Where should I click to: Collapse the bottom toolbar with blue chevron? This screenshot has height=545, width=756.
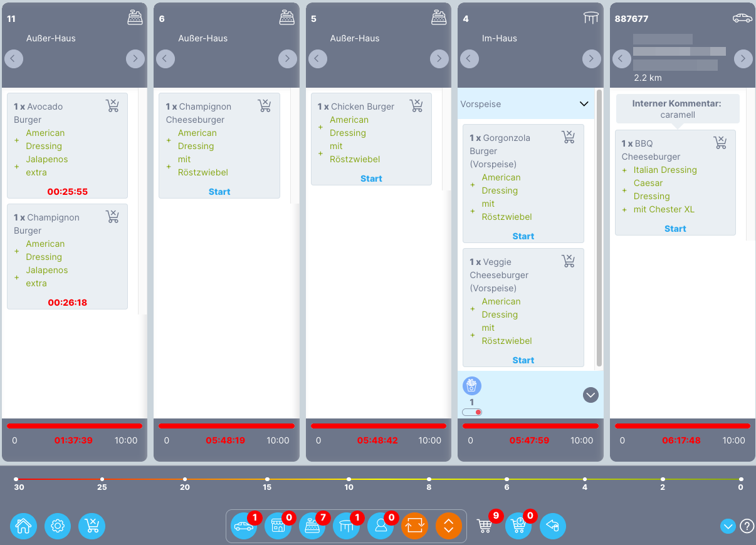pos(728,526)
